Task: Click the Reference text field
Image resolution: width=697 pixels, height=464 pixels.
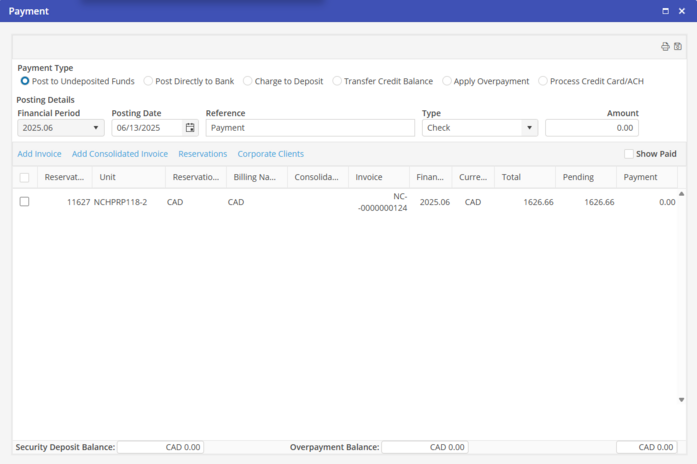Action: (x=310, y=128)
